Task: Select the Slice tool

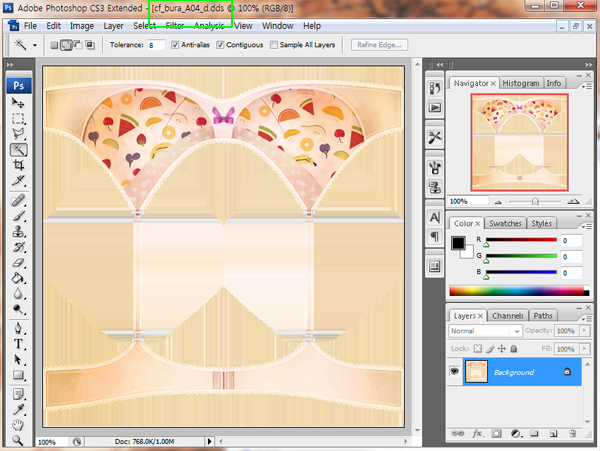Action: 18,181
